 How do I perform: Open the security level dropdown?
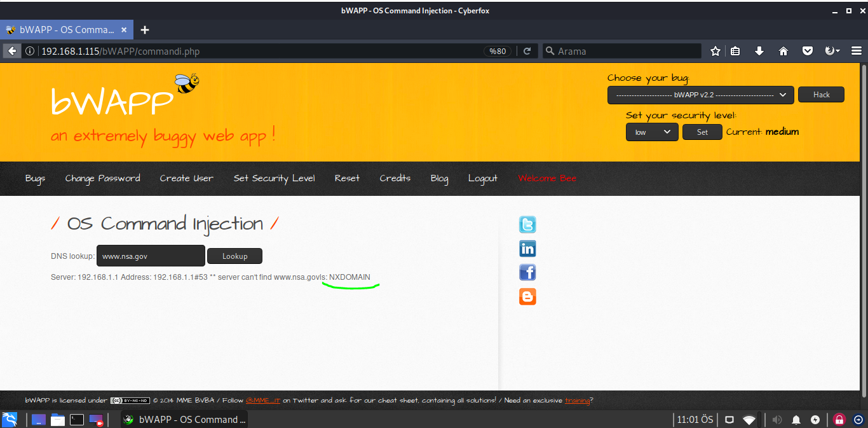click(652, 132)
